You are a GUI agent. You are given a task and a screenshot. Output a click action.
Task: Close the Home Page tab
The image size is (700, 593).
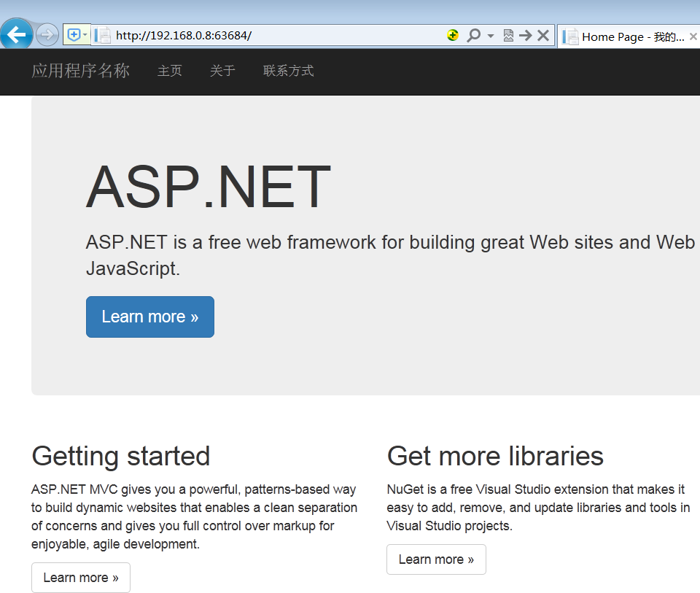(693, 36)
